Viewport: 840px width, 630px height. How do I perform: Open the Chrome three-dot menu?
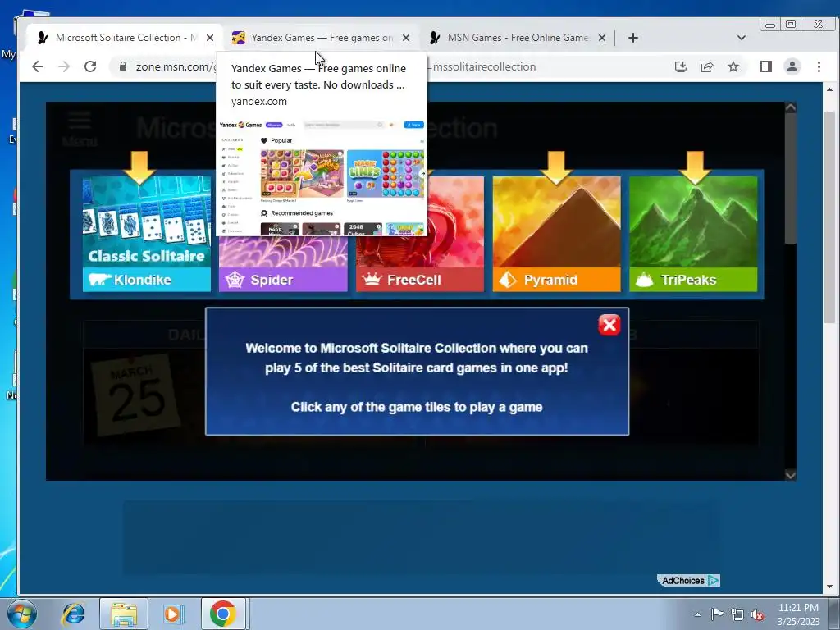(x=819, y=66)
